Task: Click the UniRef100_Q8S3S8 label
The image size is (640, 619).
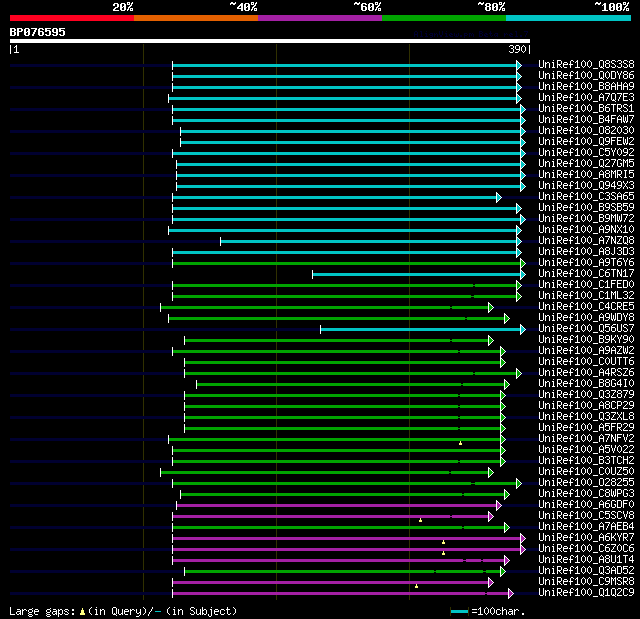Action: pyautogui.click(x=586, y=64)
